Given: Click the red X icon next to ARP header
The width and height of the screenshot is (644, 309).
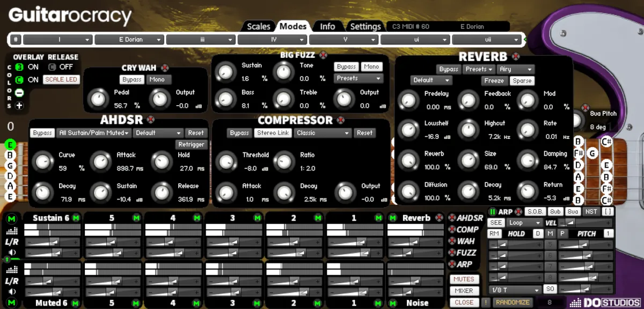Looking at the screenshot, I should coord(518,212).
